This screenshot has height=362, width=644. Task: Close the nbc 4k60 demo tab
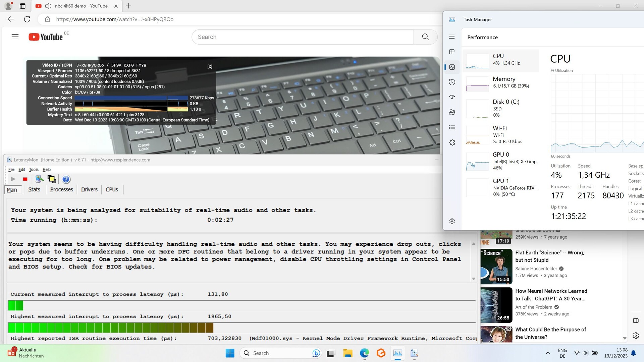tap(116, 6)
